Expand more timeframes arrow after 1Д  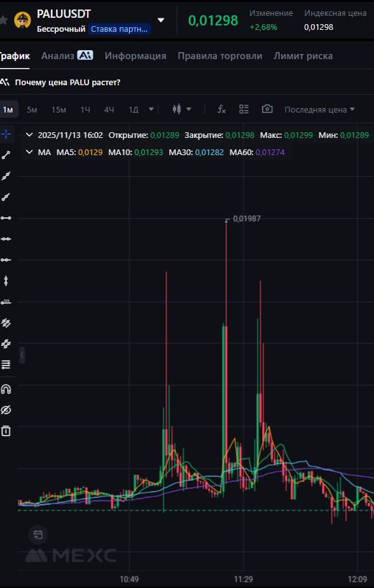click(x=151, y=109)
